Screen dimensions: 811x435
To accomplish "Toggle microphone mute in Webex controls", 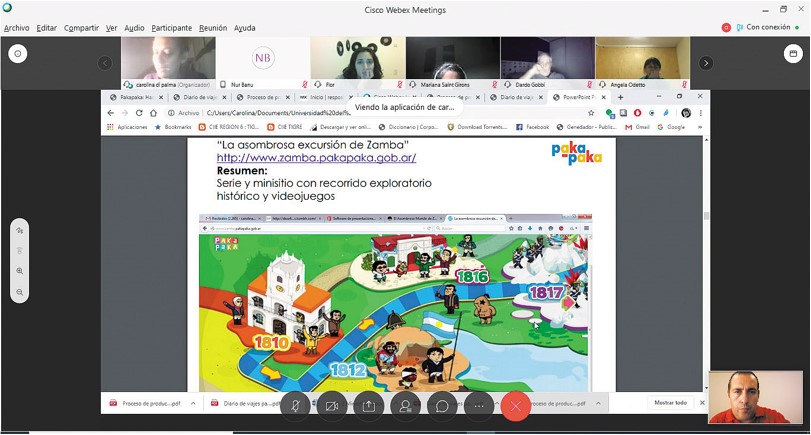I will (295, 406).
